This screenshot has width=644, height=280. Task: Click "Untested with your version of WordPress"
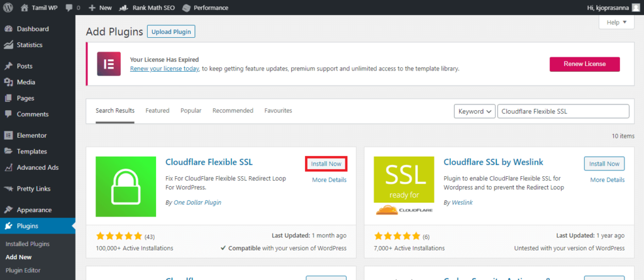[569, 249]
